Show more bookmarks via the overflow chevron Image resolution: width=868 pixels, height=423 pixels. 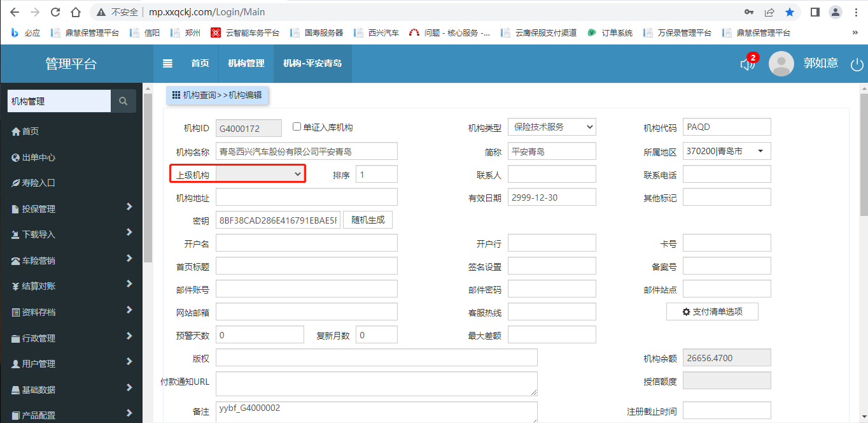coord(855,32)
